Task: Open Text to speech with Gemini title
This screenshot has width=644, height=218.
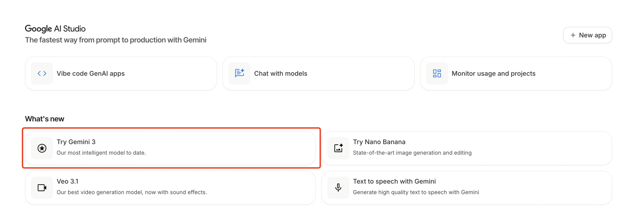Action: coord(394,181)
